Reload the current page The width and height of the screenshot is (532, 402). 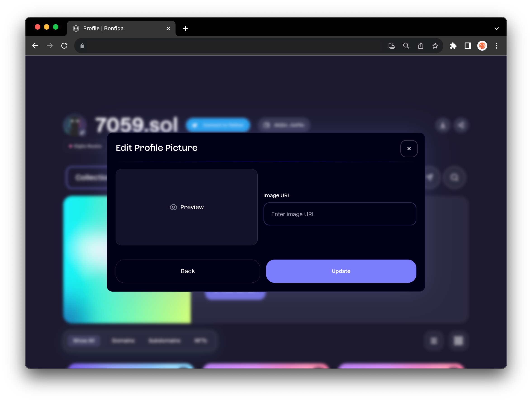(x=64, y=46)
